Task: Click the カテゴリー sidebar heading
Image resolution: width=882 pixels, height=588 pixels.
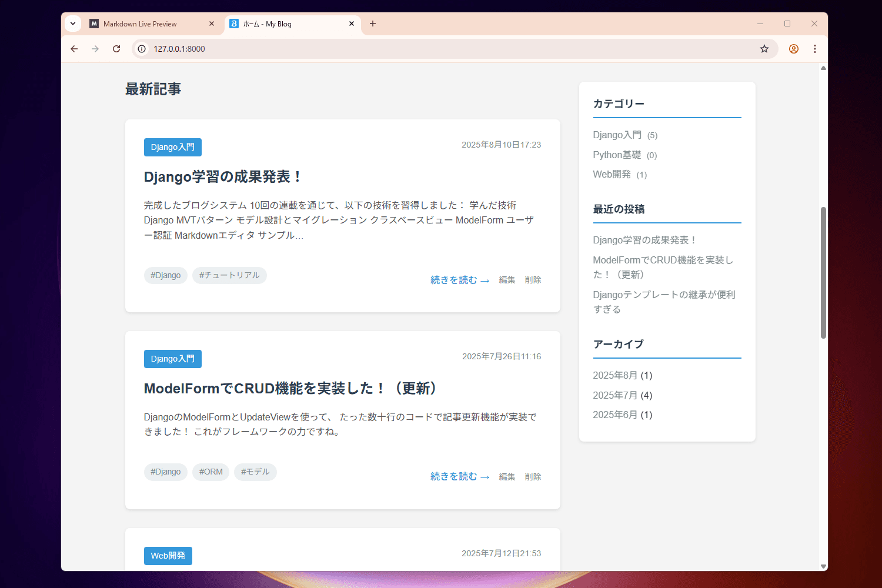Action: point(619,103)
